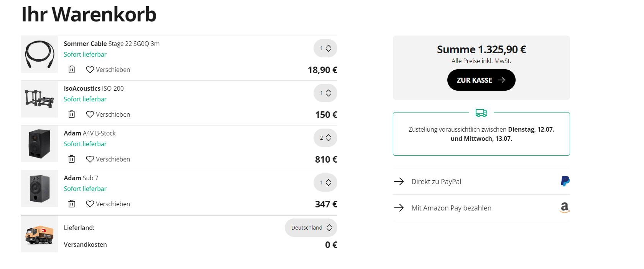This screenshot has height=269, width=644.
Task: Click trash icon for Adam A4V B-Stock
Action: (72, 159)
